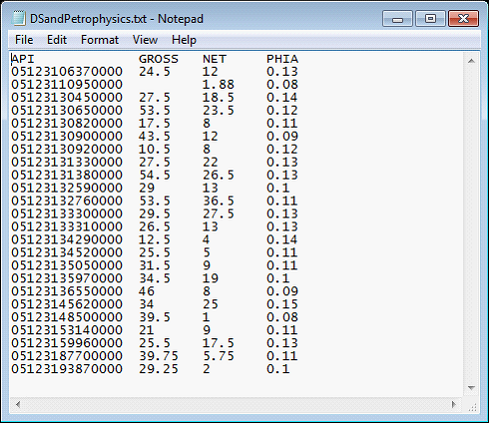
Task: Open the Edit menu
Action: (57, 40)
